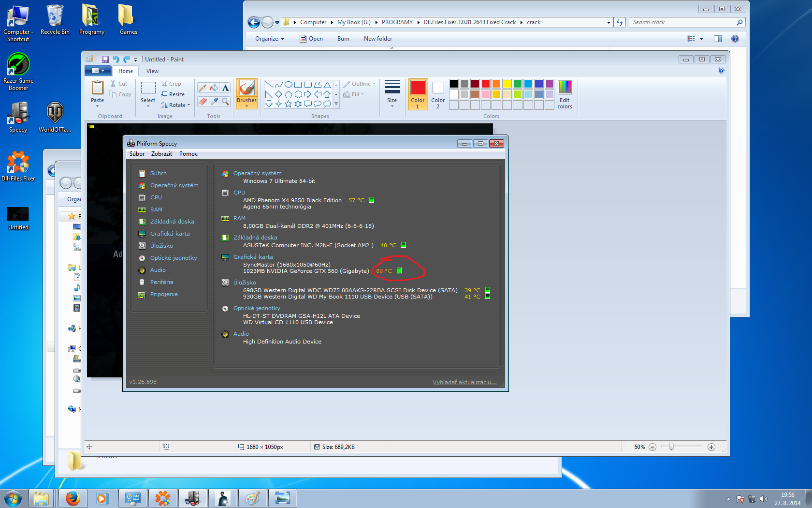Click Vyhľadať aktualizáciu link in Speccy
812x508 pixels.
(x=464, y=382)
